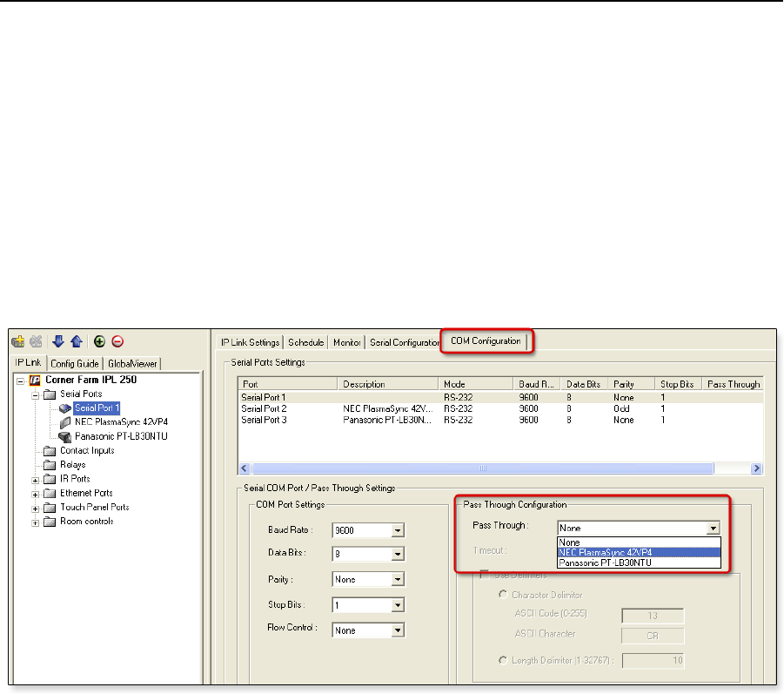Select Panasonic PT-LB30NTU in device tree
This screenshot has height=694, width=784.
coord(120,436)
